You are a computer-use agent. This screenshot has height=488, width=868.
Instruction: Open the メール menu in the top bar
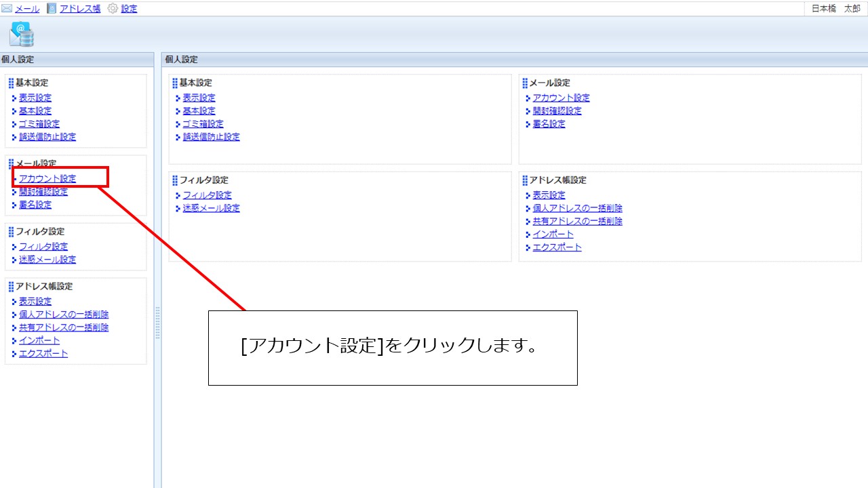point(26,9)
